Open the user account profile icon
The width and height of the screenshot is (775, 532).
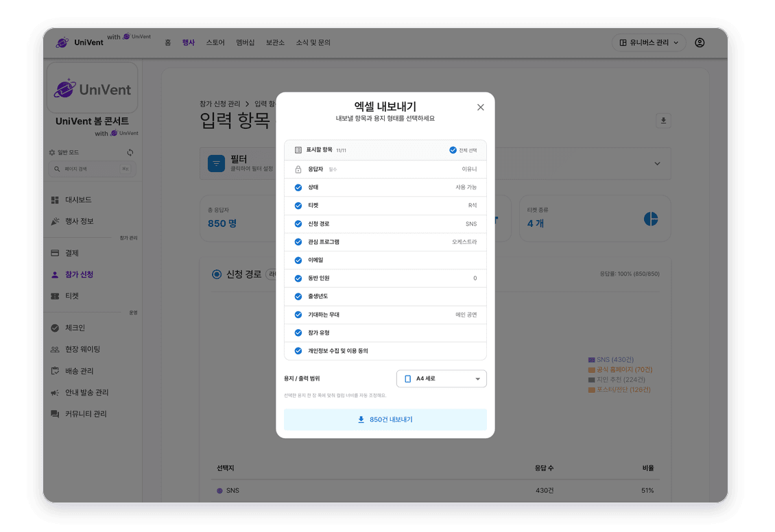point(700,43)
